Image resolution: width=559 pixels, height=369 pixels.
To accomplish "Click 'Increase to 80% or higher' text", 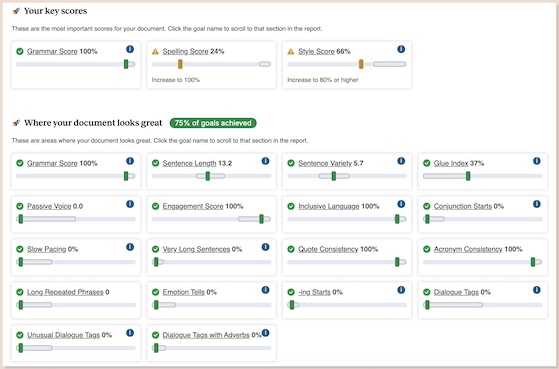I will pyautogui.click(x=323, y=80).
